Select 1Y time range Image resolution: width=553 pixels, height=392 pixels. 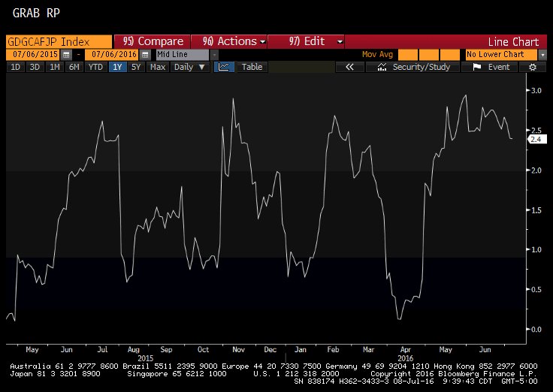coord(117,67)
